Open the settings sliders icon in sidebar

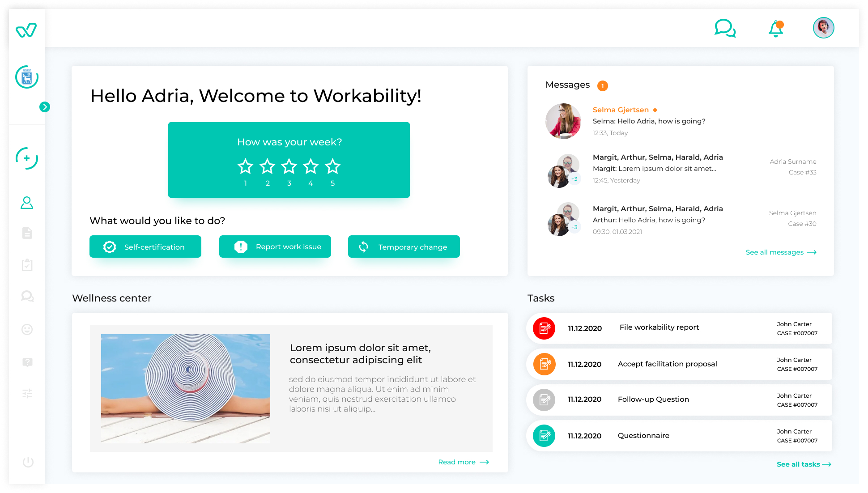click(x=27, y=394)
